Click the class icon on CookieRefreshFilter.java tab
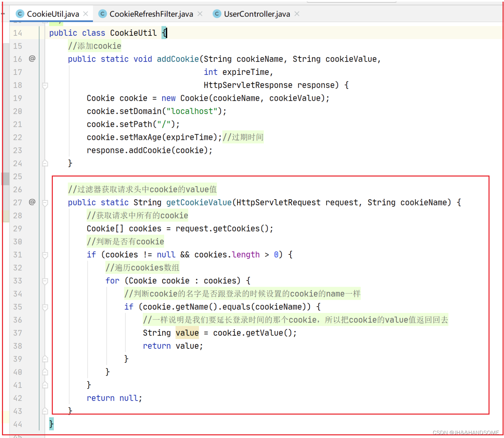 coord(102,14)
